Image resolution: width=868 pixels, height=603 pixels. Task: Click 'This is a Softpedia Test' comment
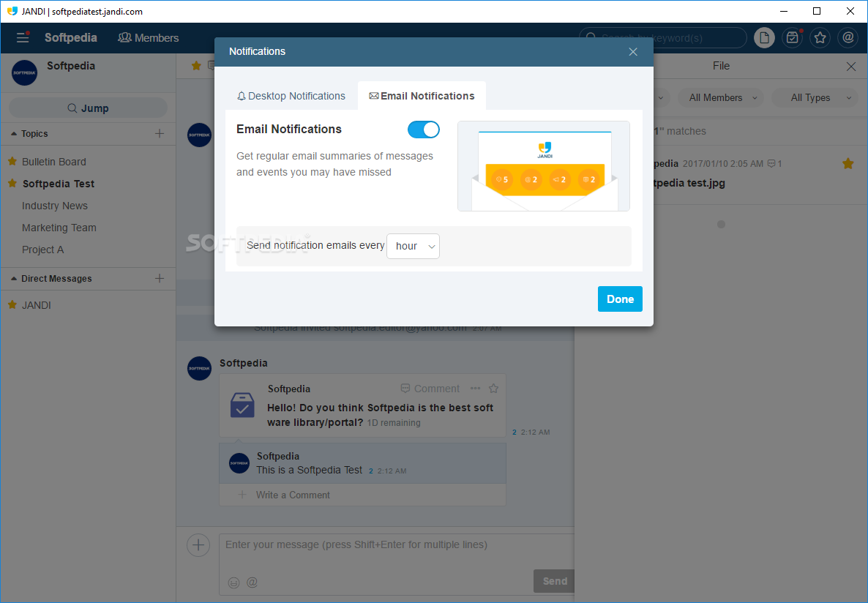pyautogui.click(x=310, y=470)
